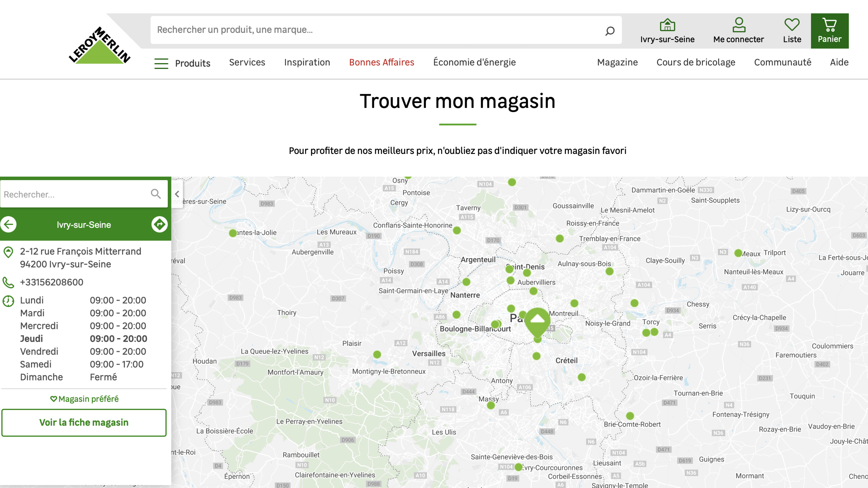Toggle Magasin préféré

point(84,399)
